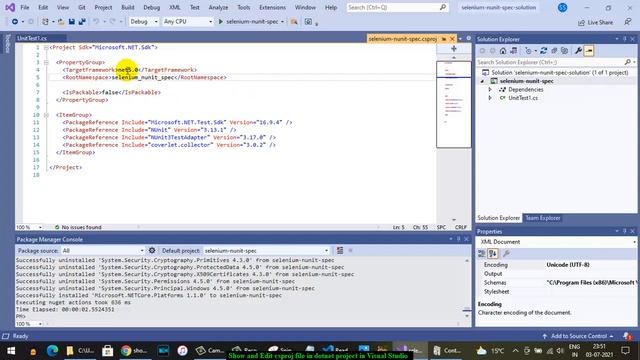The width and height of the screenshot is (640, 360).
Task: Collapse the ItemGroup code fold
Action: (x=46, y=115)
